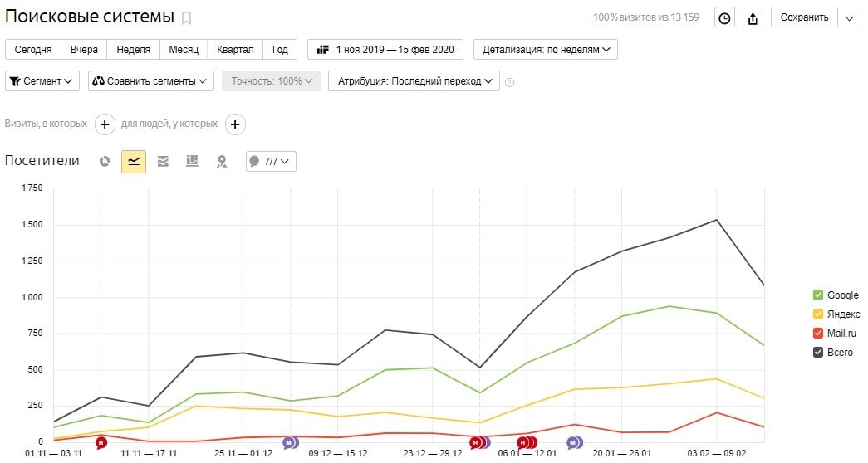
Task: Open date range 1 ноя 2019 — 15 фев 2020
Action: coord(385,49)
